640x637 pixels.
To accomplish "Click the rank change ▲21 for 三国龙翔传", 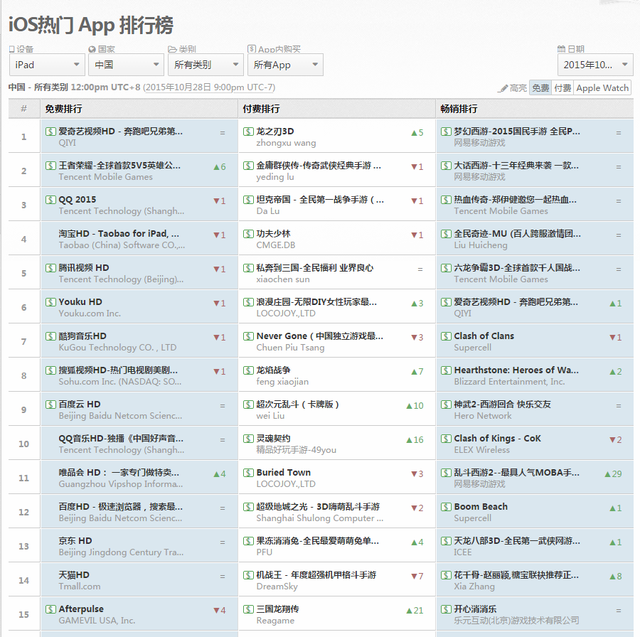I will (415, 610).
